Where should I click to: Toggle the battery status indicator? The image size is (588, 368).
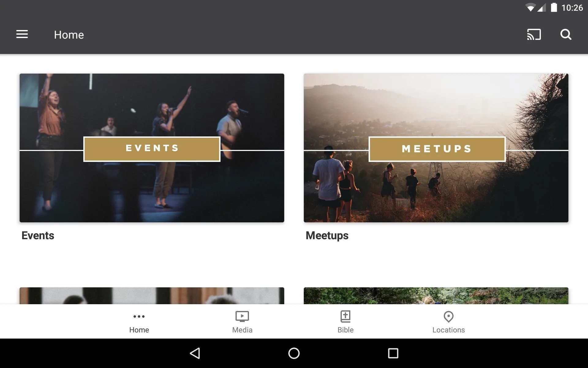click(x=554, y=8)
